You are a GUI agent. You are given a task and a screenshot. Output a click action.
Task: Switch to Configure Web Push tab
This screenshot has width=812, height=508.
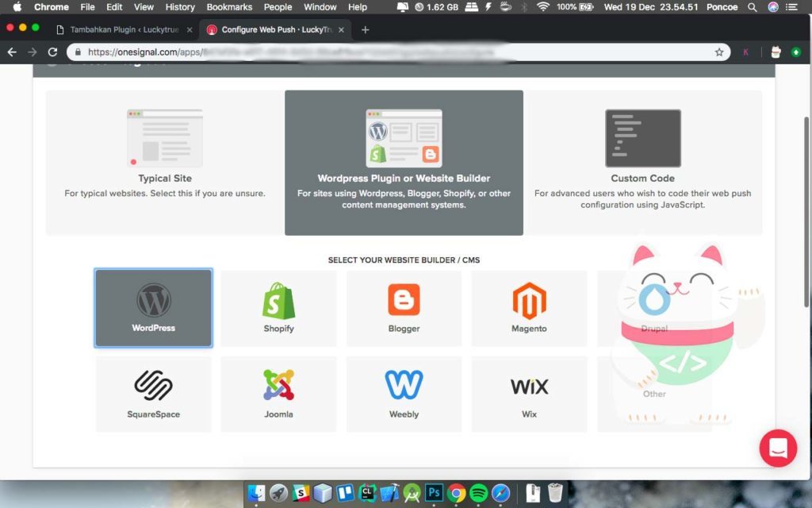click(277, 29)
